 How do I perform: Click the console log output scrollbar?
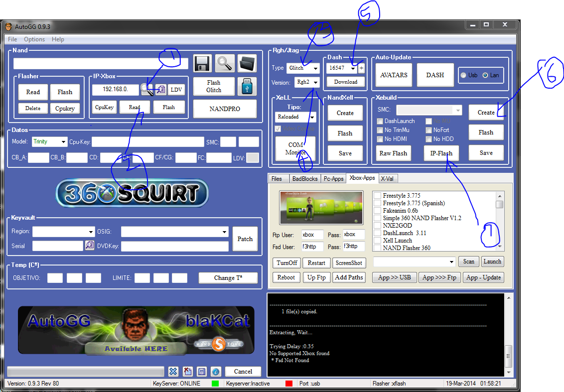[509, 335]
